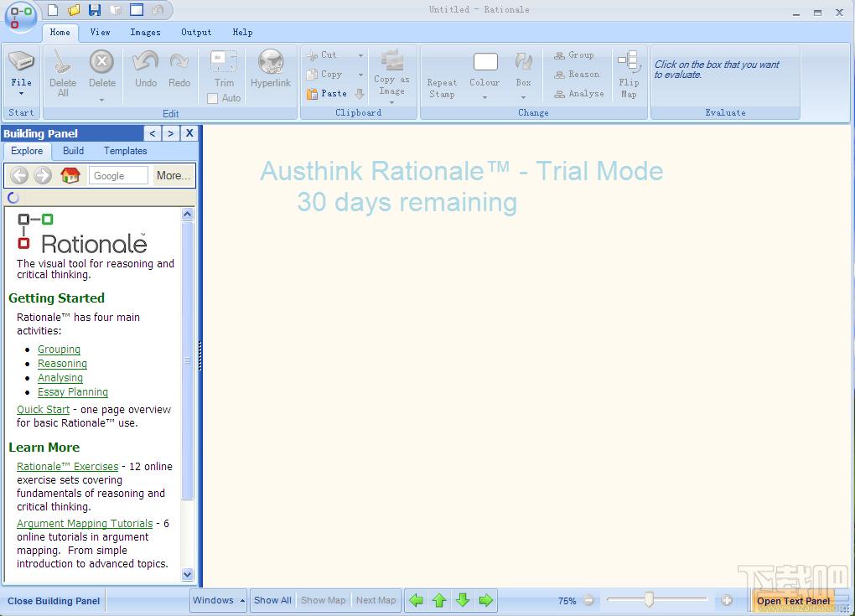Click the More... button in browser bar

tap(174, 175)
